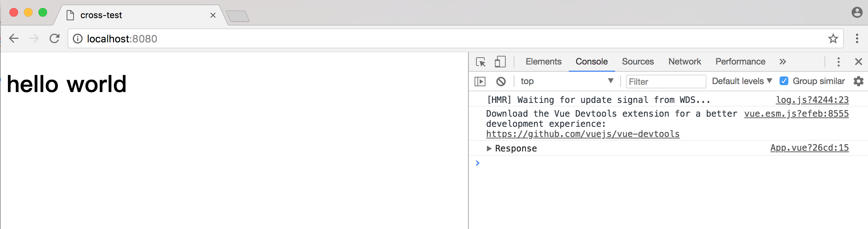The height and width of the screenshot is (229, 868).
Task: Switch to the Network tab
Action: pyautogui.click(x=685, y=62)
